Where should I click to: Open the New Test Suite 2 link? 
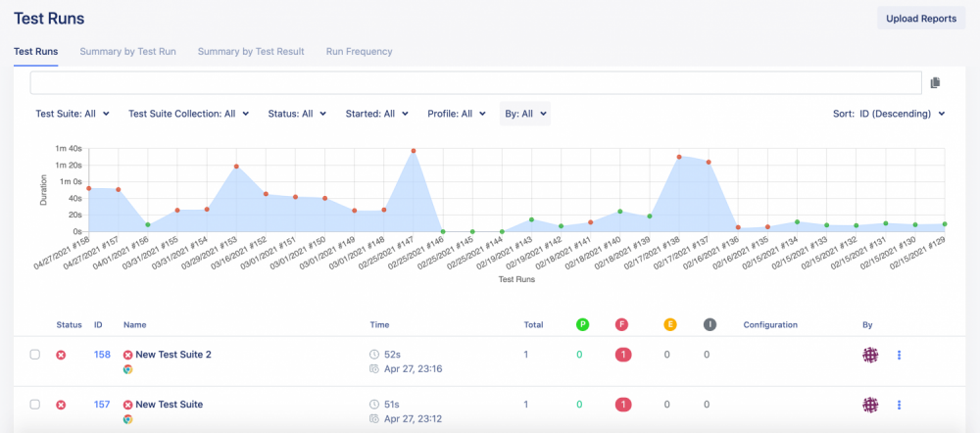coord(172,355)
